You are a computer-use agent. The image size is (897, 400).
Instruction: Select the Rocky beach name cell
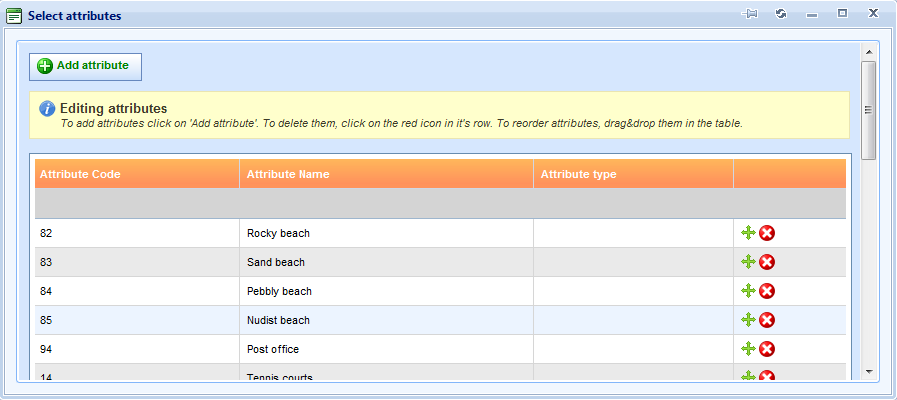pyautogui.click(x=387, y=233)
